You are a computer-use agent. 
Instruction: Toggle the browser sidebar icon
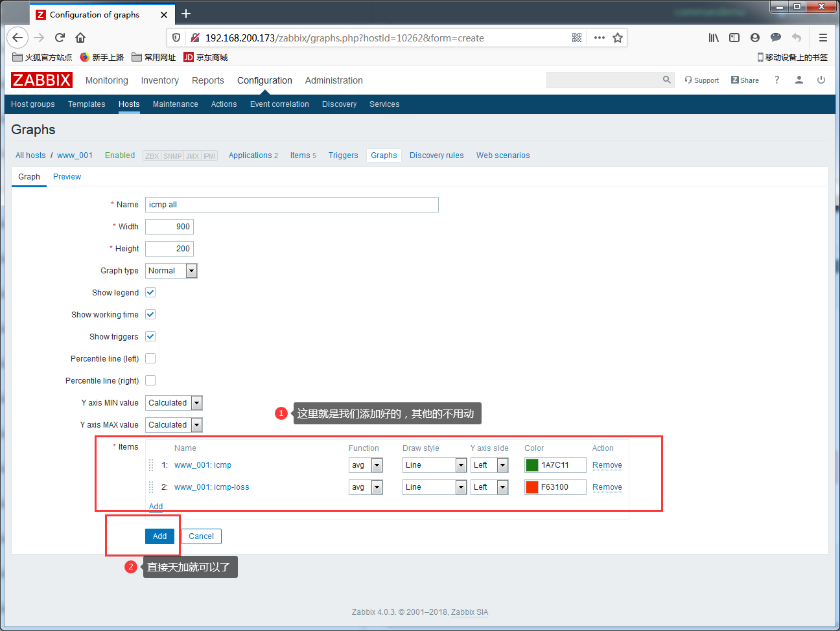point(734,38)
